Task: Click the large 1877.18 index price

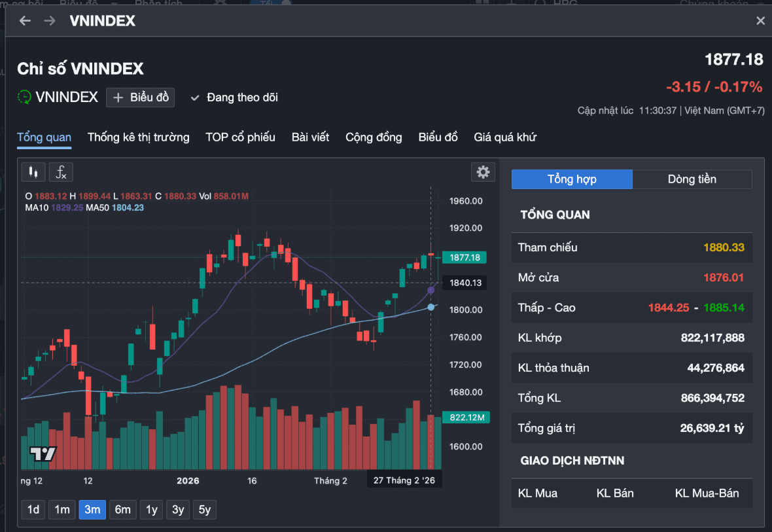Action: [x=734, y=60]
